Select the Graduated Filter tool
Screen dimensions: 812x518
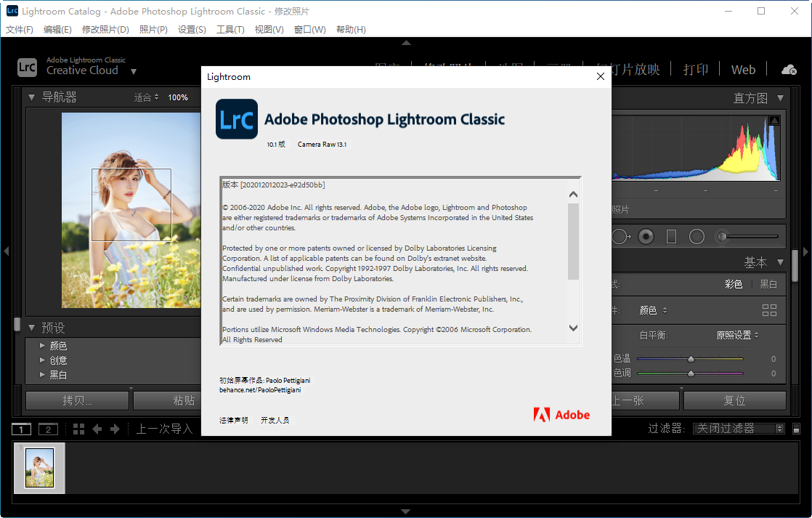[670, 235]
